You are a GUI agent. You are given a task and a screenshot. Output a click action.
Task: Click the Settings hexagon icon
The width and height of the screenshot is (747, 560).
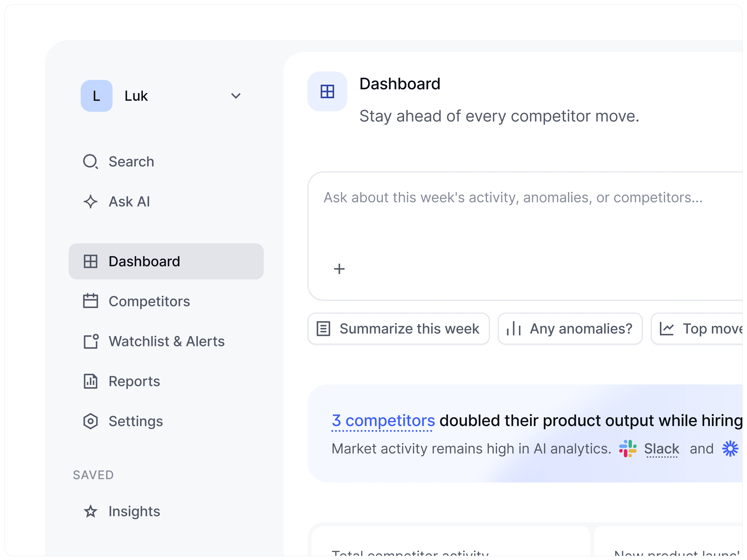point(91,421)
